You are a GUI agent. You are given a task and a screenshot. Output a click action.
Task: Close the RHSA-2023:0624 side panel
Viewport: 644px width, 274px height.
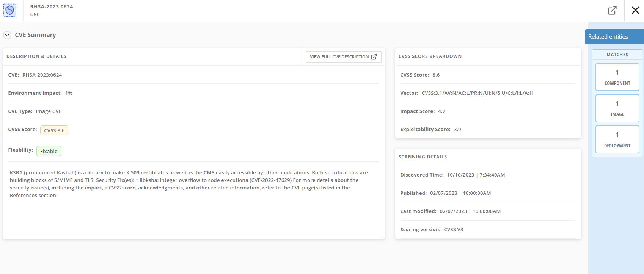pyautogui.click(x=635, y=10)
